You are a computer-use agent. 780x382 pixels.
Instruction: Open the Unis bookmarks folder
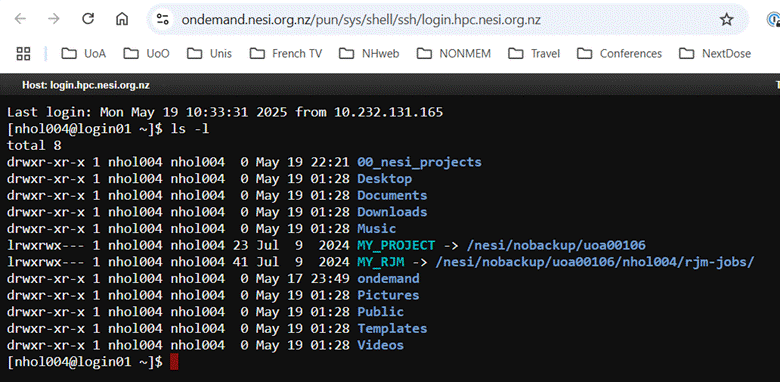coord(209,53)
